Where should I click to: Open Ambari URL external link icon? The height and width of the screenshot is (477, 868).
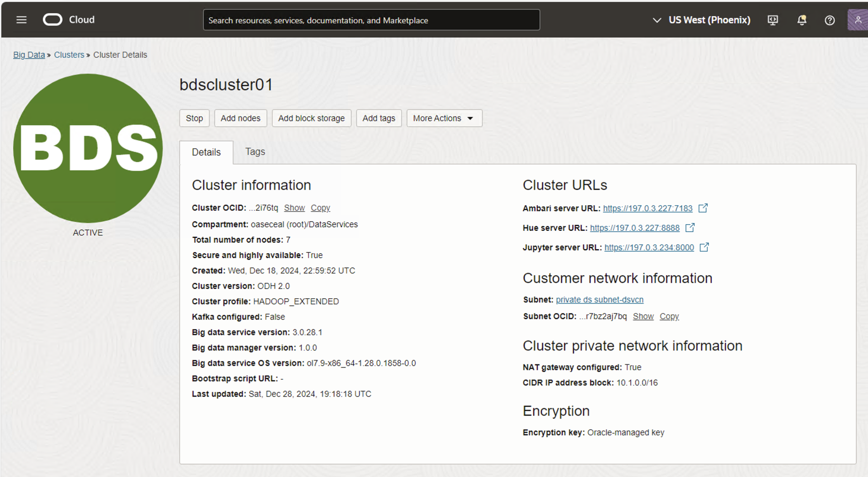pos(703,208)
